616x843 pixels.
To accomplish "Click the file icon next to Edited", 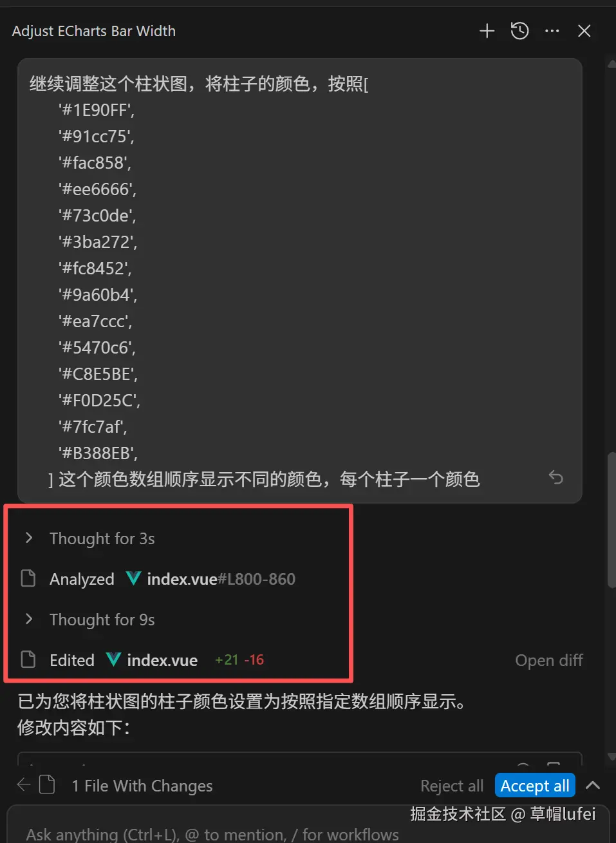I will tap(28, 659).
